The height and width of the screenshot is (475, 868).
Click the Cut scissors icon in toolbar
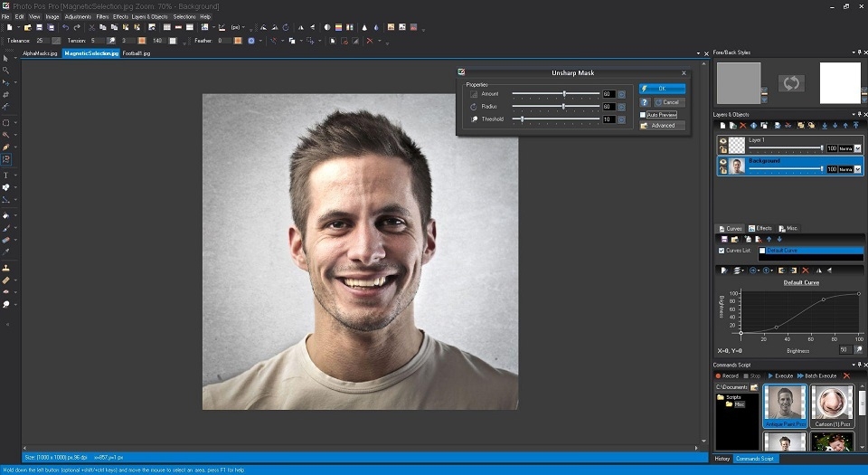tap(91, 27)
